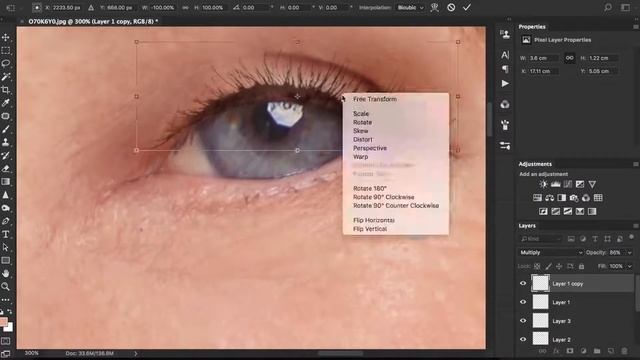
Task: Hide Layer 2 using its eye icon
Action: click(x=523, y=339)
